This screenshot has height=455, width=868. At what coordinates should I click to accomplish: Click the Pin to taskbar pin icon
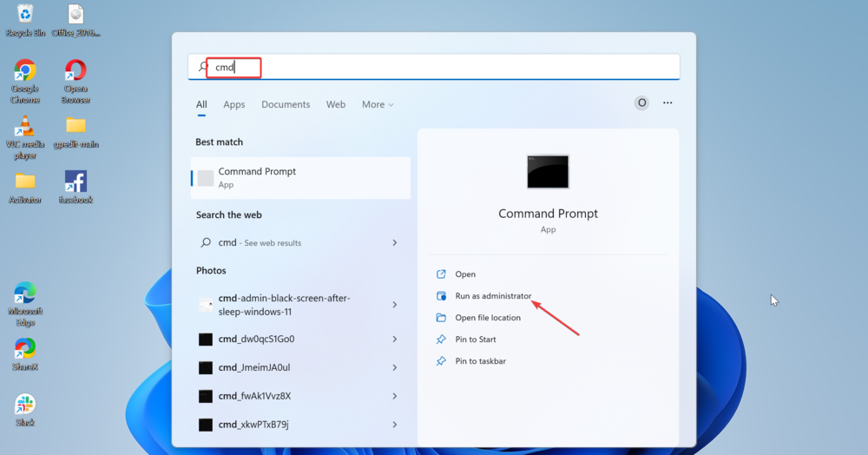pos(441,361)
